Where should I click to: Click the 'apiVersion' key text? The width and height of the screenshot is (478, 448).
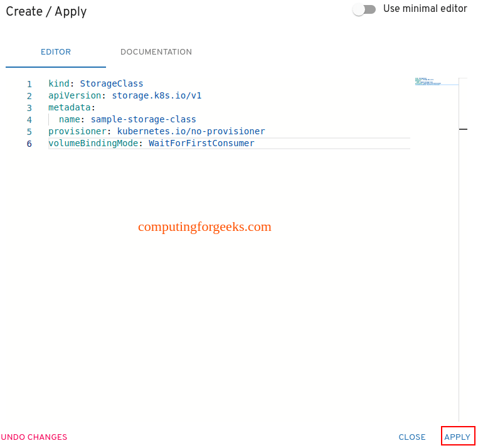75,96
